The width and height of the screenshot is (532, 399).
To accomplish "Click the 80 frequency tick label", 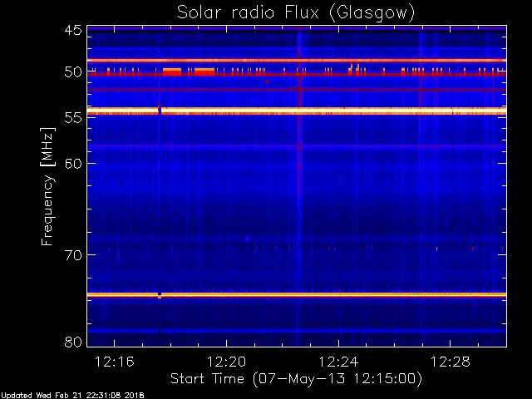I will pyautogui.click(x=73, y=342).
